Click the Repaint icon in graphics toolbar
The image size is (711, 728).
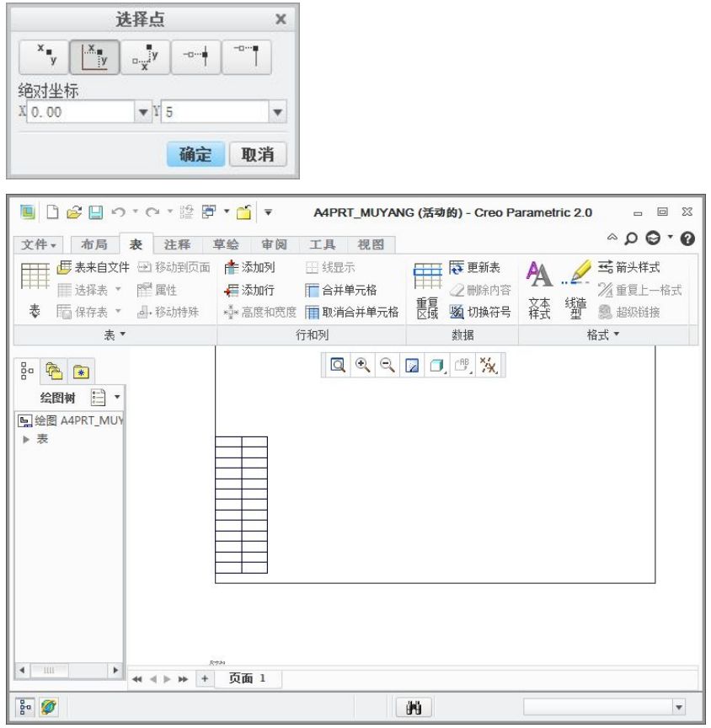pyautogui.click(x=412, y=365)
